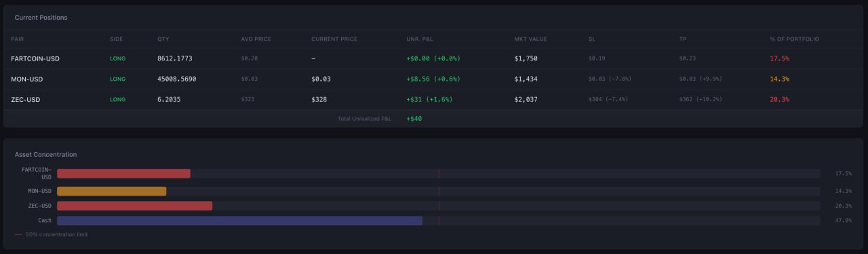Click FARTCOIN-USD label in concentration chart

(37, 173)
